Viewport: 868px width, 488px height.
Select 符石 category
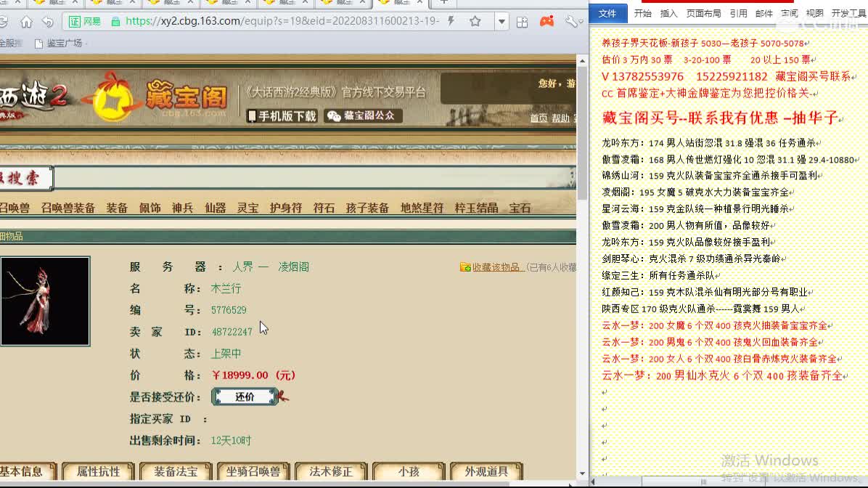tap(324, 208)
